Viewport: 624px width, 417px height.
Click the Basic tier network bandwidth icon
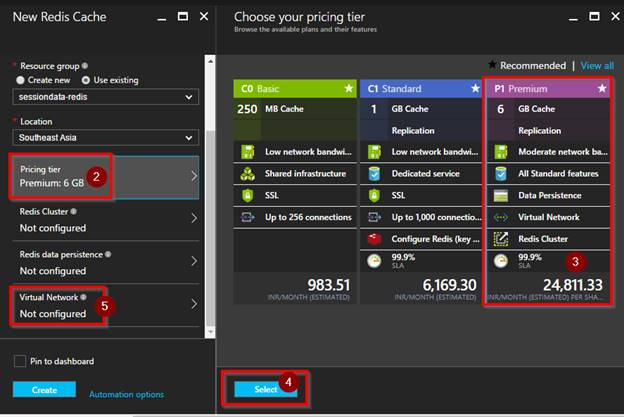(x=248, y=152)
